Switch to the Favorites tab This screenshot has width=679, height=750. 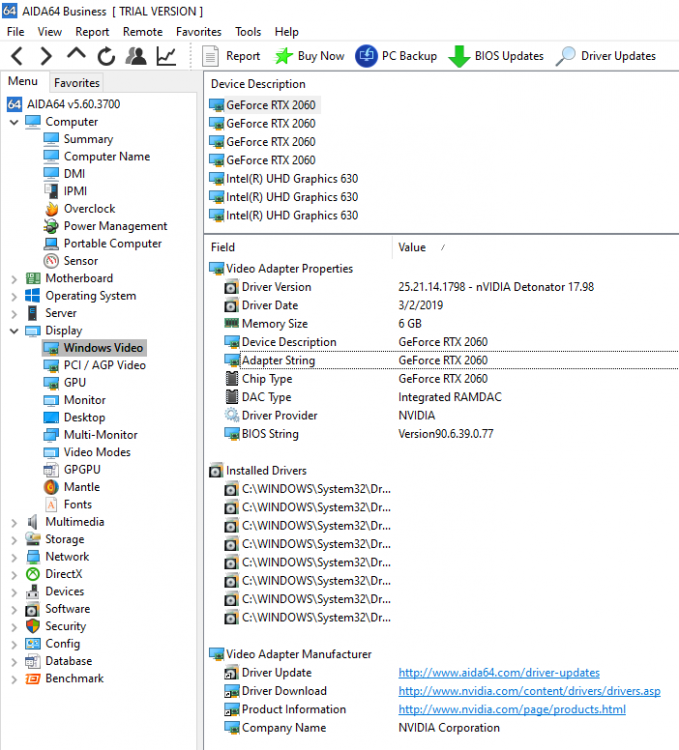pos(77,83)
